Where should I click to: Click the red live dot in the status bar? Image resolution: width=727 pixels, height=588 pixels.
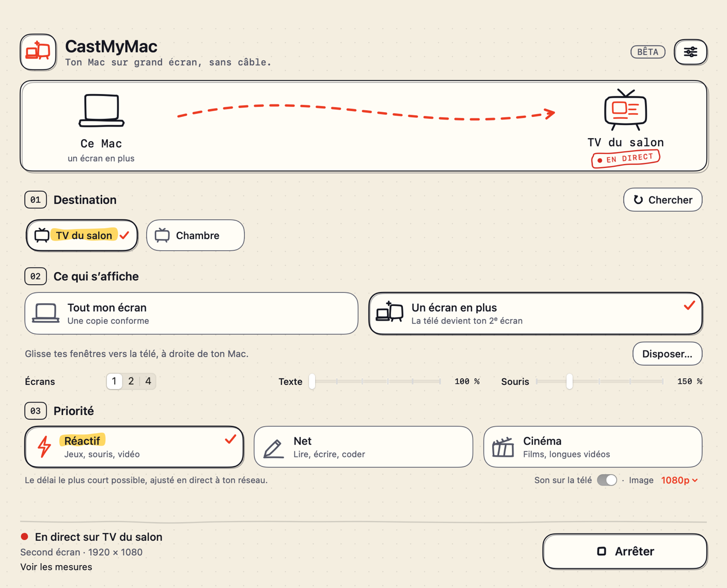click(24, 537)
